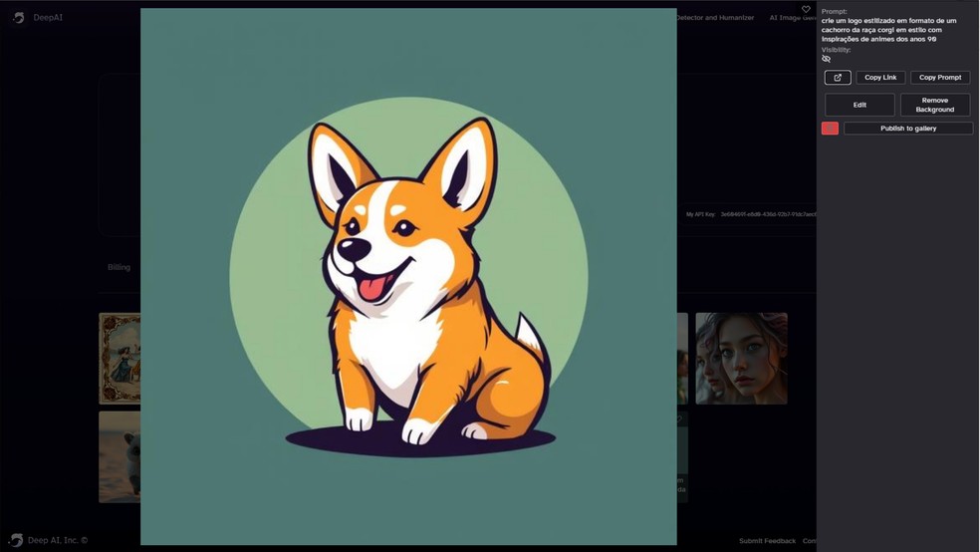Image resolution: width=980 pixels, height=552 pixels.
Task: Click the Publish to gallery button
Action: click(x=908, y=129)
